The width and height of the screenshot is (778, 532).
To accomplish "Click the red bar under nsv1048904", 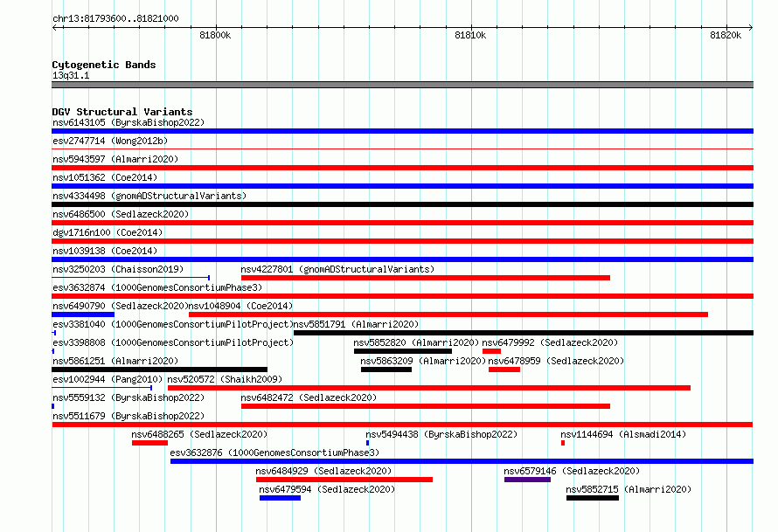I will point(448,314).
